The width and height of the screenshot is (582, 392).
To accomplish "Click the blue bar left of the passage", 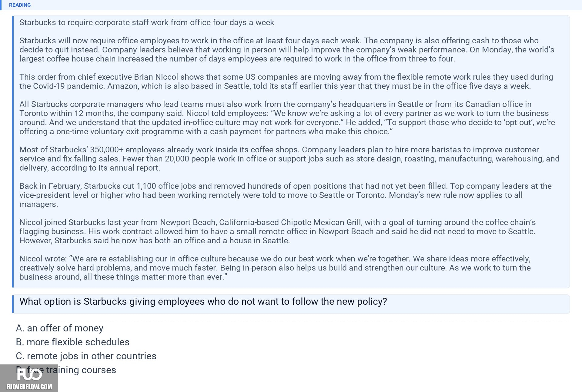I will (13, 151).
